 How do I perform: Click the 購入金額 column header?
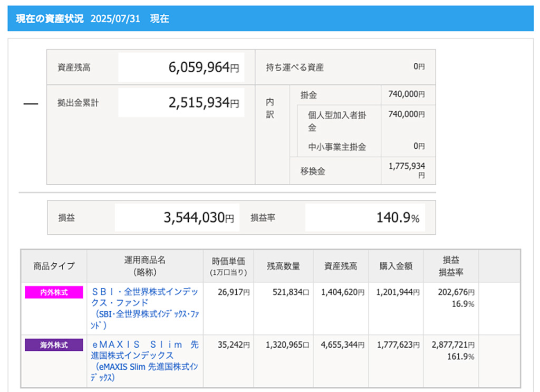pyautogui.click(x=396, y=266)
